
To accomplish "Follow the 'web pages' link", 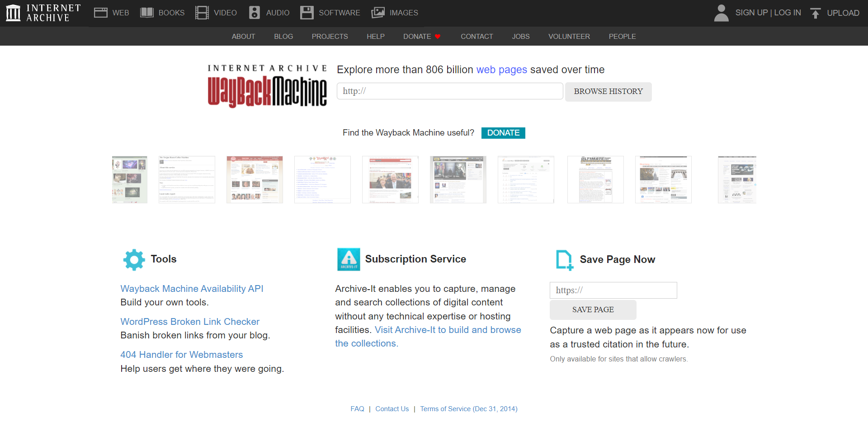I will pos(502,70).
